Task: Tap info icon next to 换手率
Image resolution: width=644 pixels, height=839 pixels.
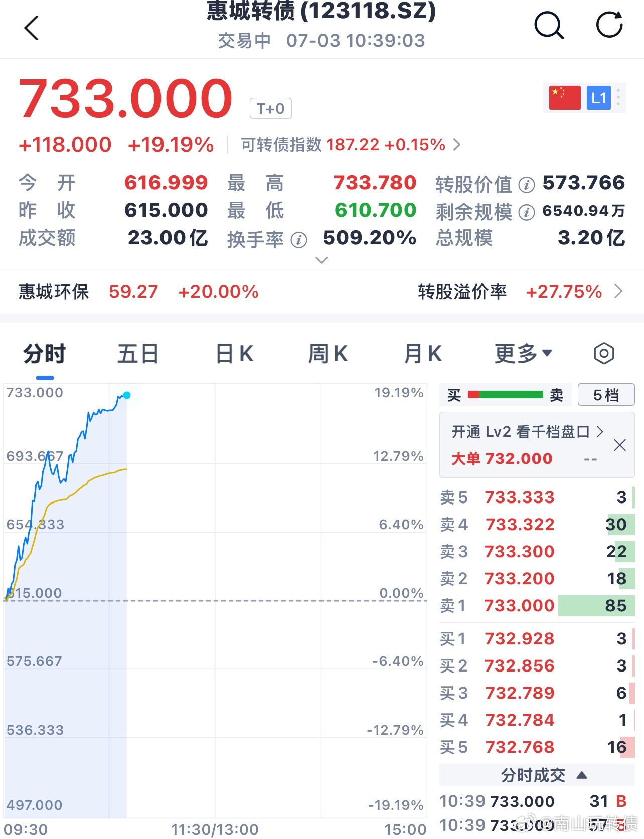Action: click(x=299, y=240)
